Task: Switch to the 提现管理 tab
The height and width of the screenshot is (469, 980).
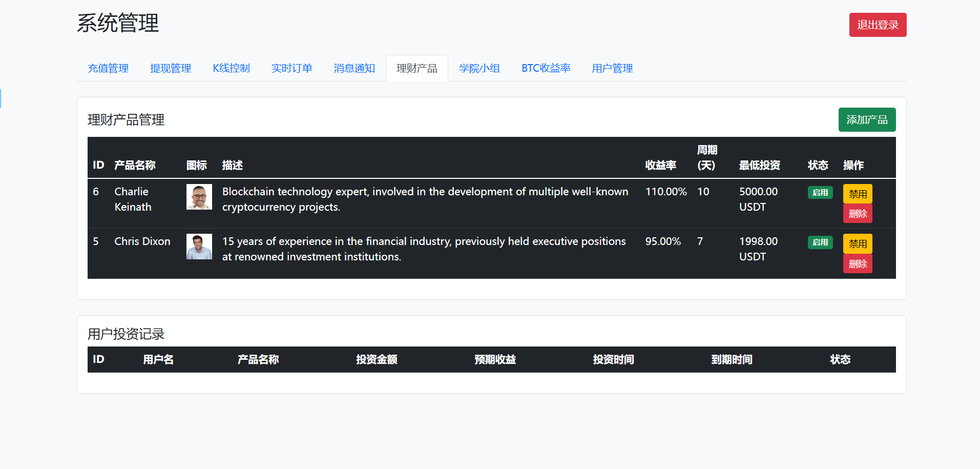Action: pyautogui.click(x=170, y=68)
